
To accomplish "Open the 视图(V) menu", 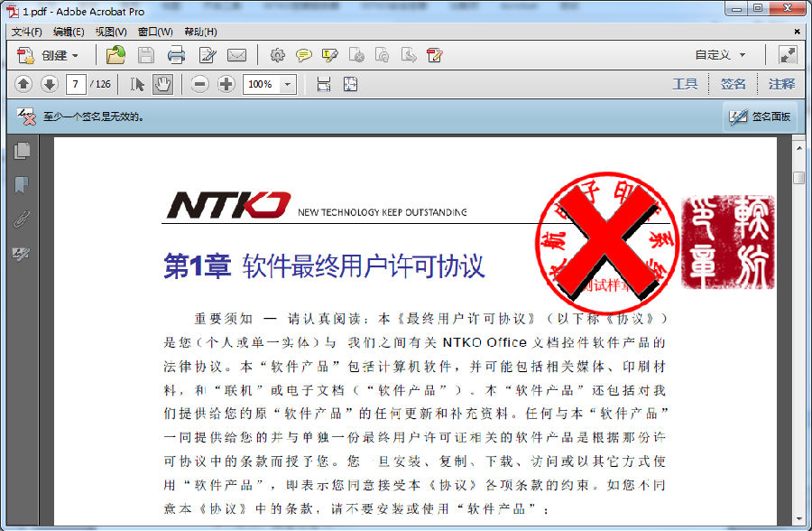I will [111, 33].
